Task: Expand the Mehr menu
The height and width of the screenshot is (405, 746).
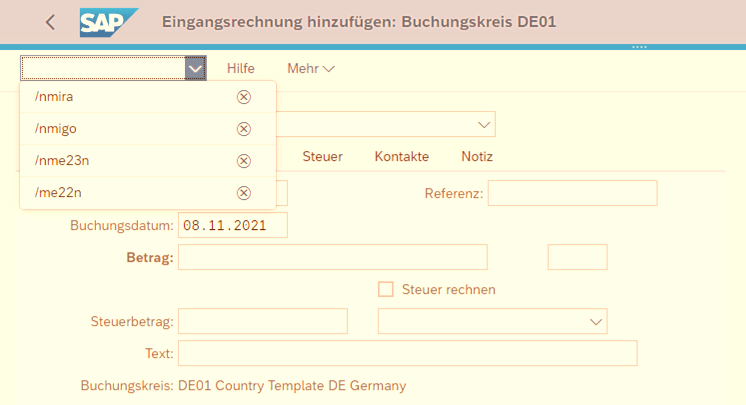Action: tap(310, 68)
